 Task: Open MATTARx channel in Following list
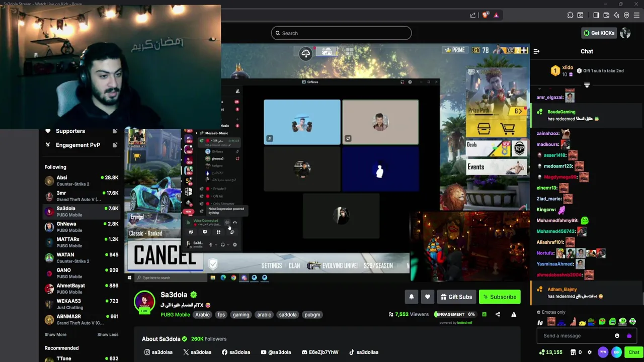pos(81,242)
